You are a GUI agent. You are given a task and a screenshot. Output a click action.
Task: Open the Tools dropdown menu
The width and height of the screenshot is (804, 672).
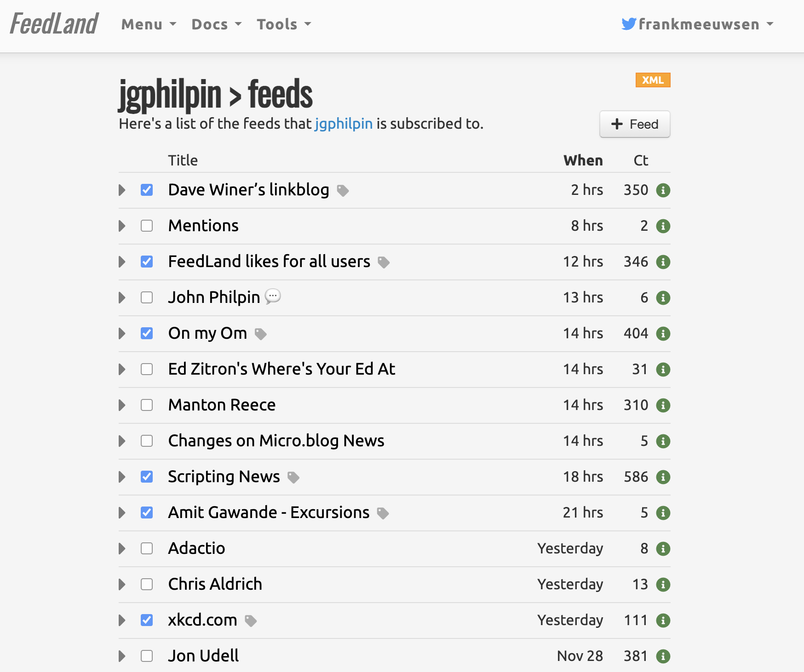(284, 24)
